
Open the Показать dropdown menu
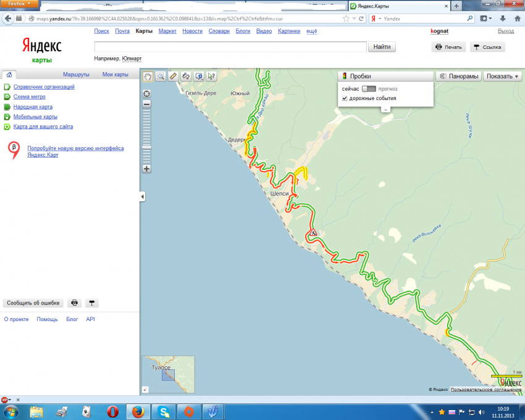[x=503, y=76]
